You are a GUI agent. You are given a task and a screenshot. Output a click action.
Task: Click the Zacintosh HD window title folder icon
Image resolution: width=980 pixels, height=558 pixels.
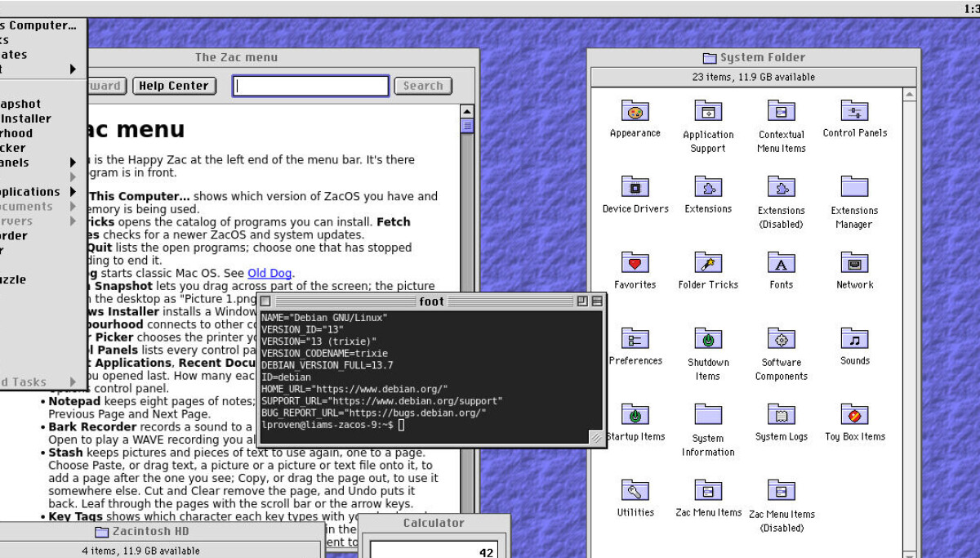102,532
